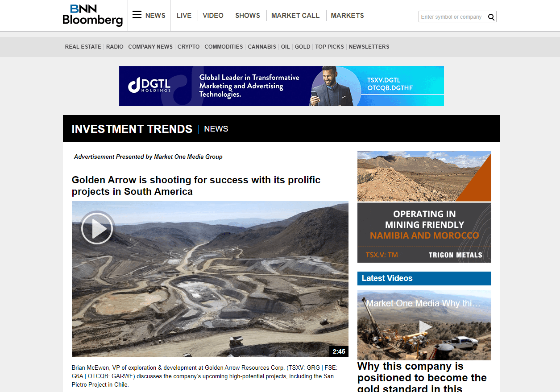Open the NEWSLETTERS link
The width and height of the screenshot is (560, 392).
(369, 47)
